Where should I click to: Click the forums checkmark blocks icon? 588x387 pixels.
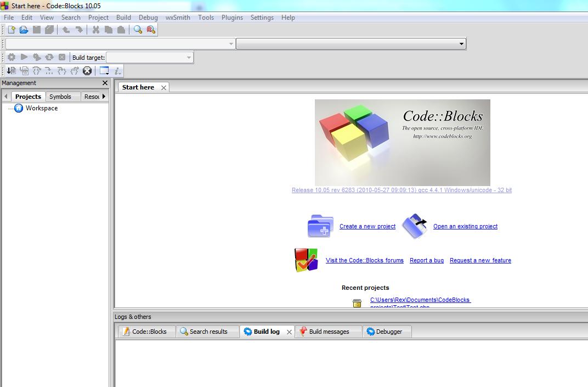tap(307, 260)
